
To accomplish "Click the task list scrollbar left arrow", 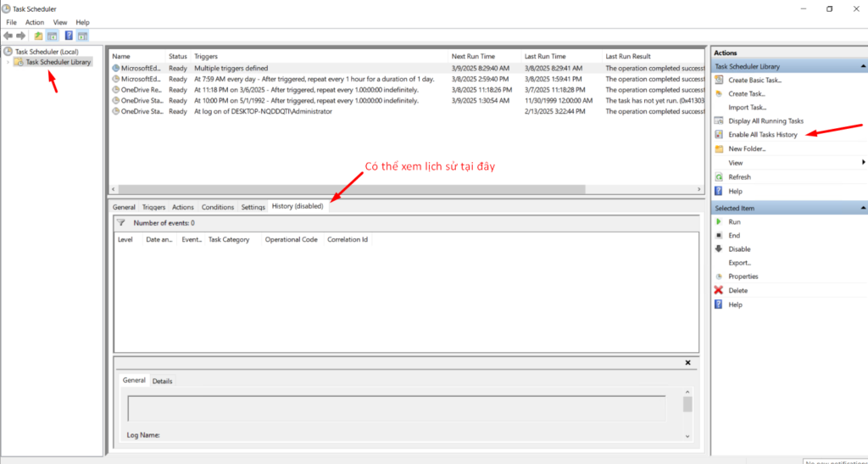I will (x=114, y=189).
